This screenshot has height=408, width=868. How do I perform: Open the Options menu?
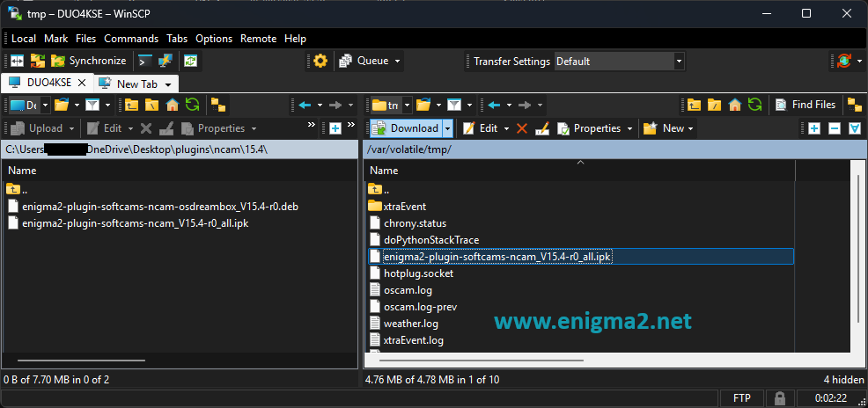[x=214, y=39]
